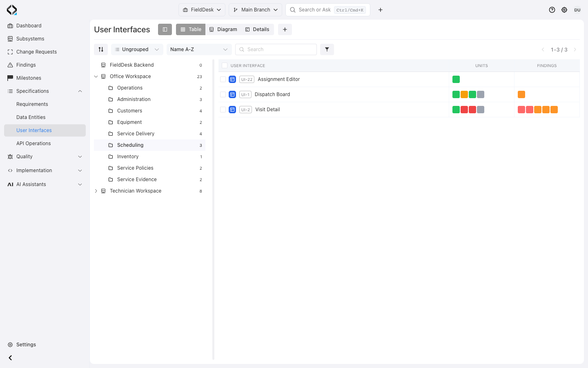Screen dimensions: 588x368
Task: Go to next page arrow
Action: [x=575, y=49]
